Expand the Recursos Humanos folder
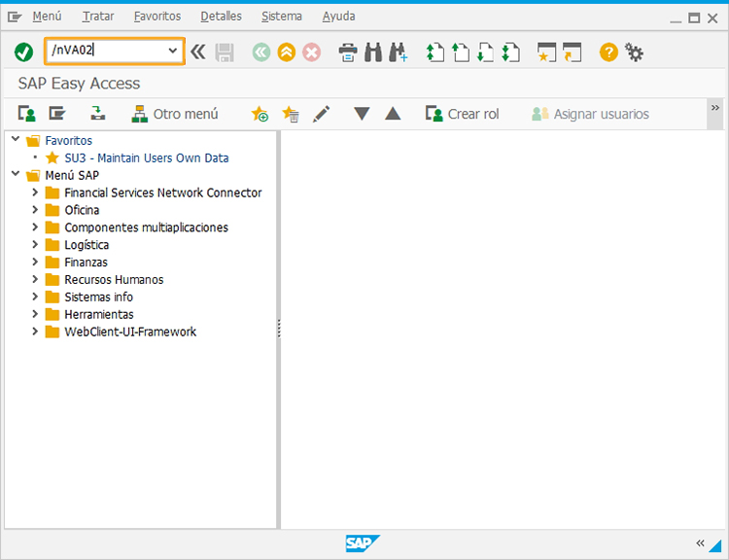 click(x=35, y=279)
